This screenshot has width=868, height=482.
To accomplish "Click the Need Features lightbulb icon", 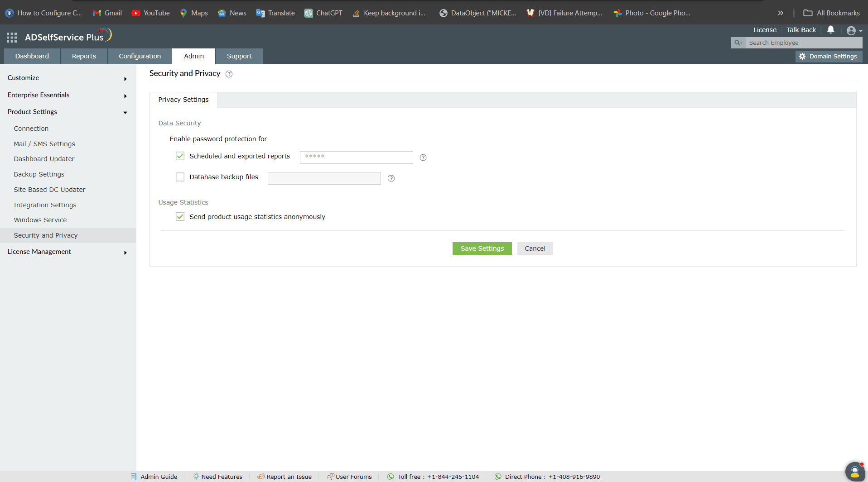I will tap(196, 477).
